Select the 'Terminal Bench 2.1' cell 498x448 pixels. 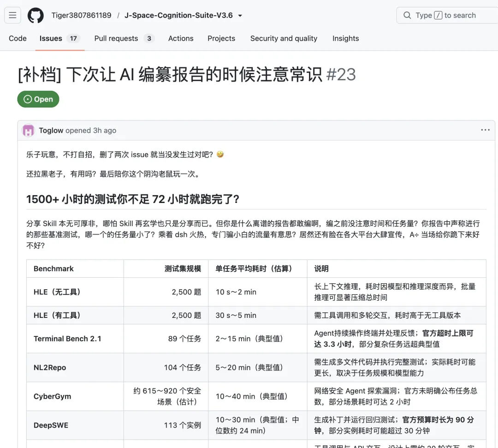click(75, 339)
